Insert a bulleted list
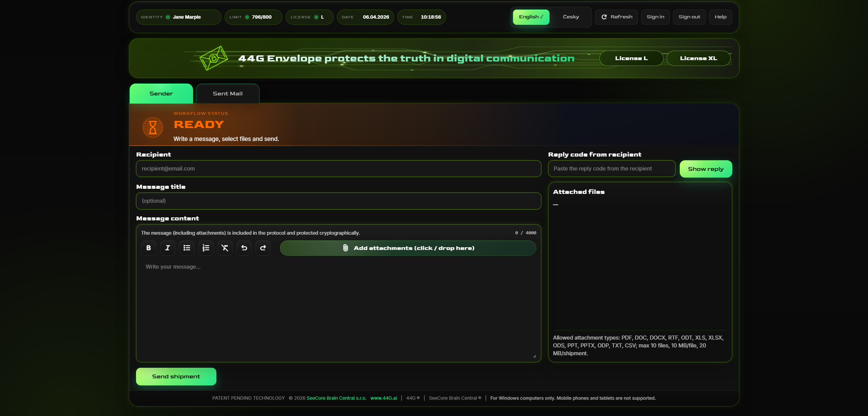Image resolution: width=868 pixels, height=416 pixels. pyautogui.click(x=187, y=248)
